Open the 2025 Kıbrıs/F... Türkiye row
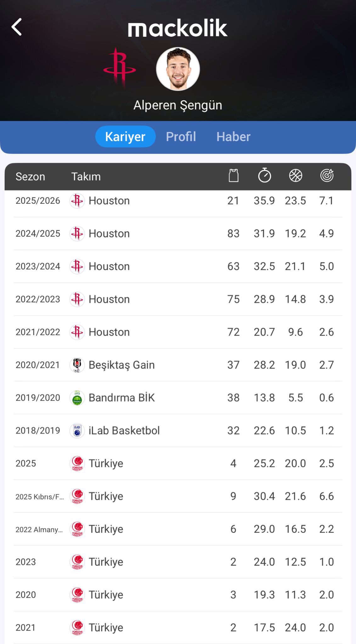The height and width of the screenshot is (644, 356). (178, 496)
